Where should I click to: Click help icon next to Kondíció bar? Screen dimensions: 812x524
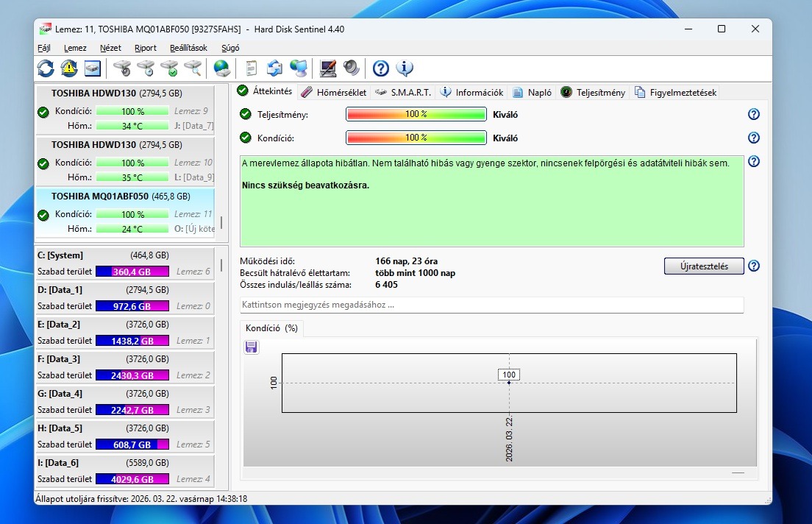(x=754, y=138)
